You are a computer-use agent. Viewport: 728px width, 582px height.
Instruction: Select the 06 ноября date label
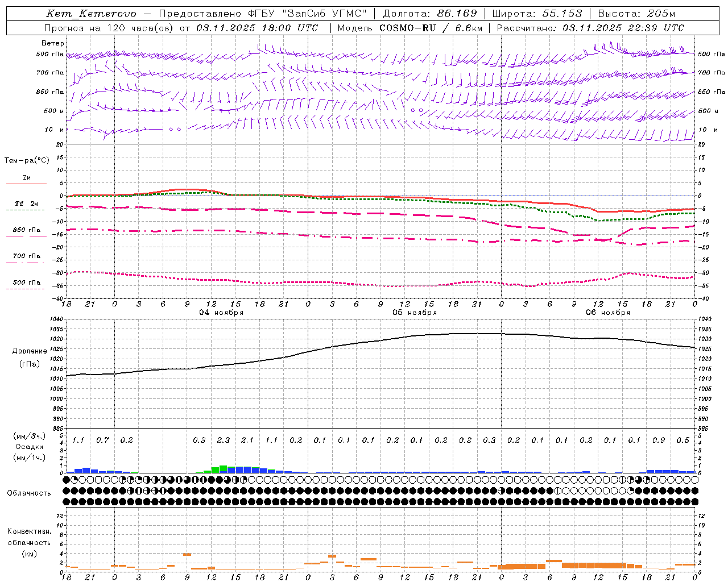coord(608,313)
